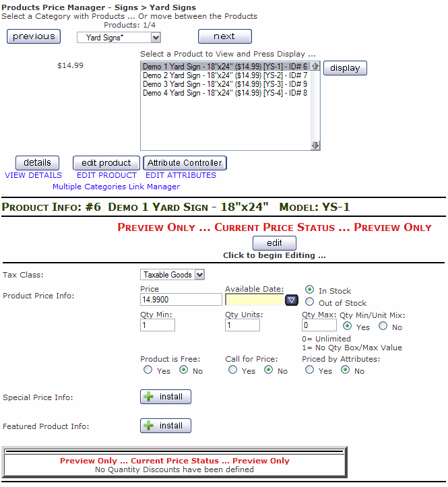Click the details button

point(37,163)
